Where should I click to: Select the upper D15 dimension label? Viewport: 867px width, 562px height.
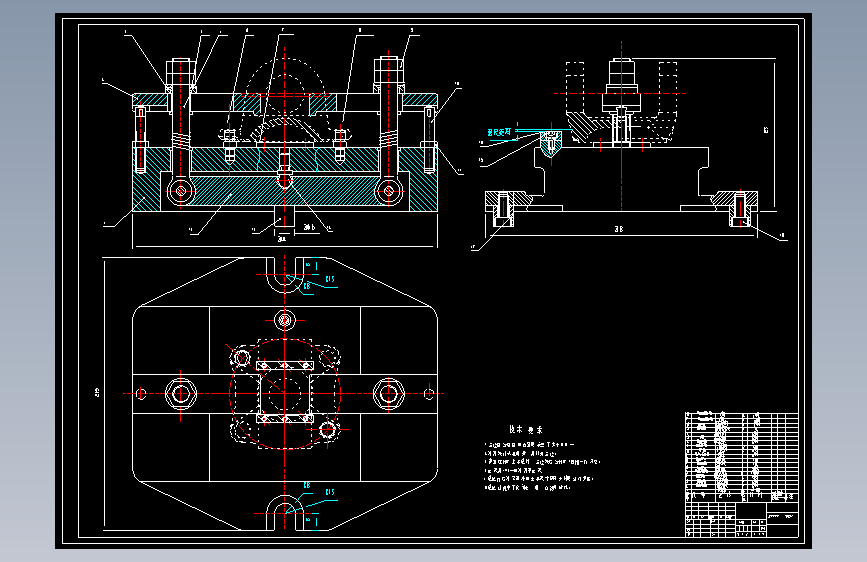tap(330, 279)
